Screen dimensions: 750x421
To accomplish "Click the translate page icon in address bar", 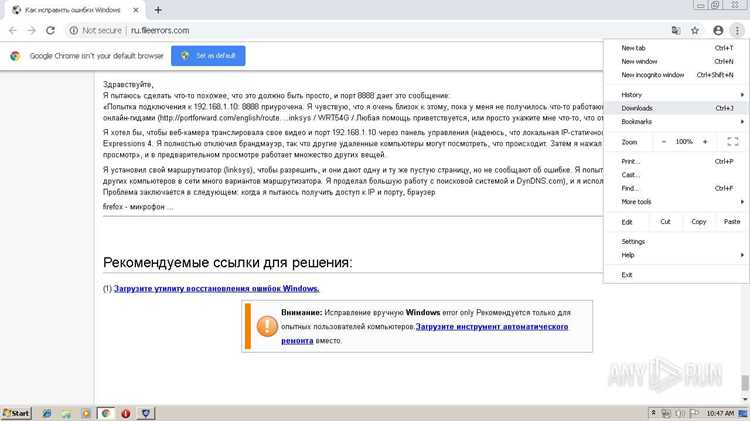I will tap(676, 30).
